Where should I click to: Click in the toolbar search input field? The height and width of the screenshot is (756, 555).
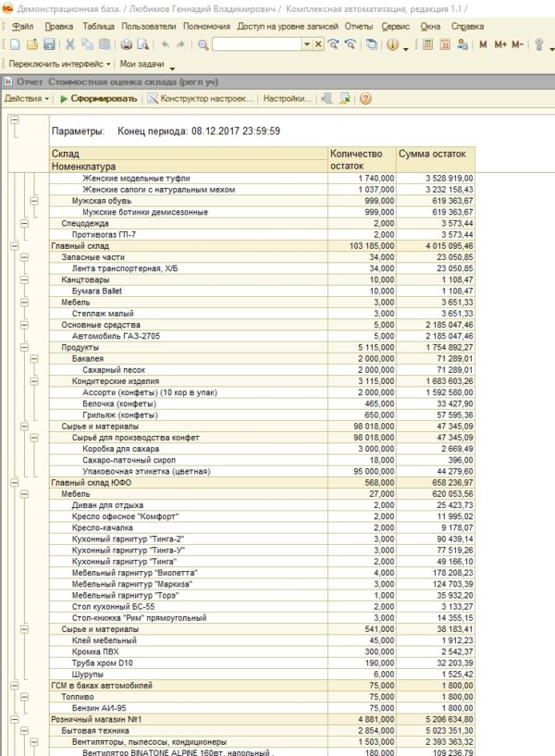pos(257,44)
